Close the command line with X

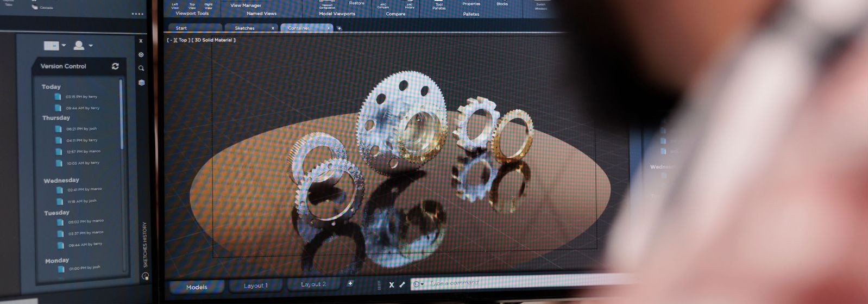pos(391,284)
